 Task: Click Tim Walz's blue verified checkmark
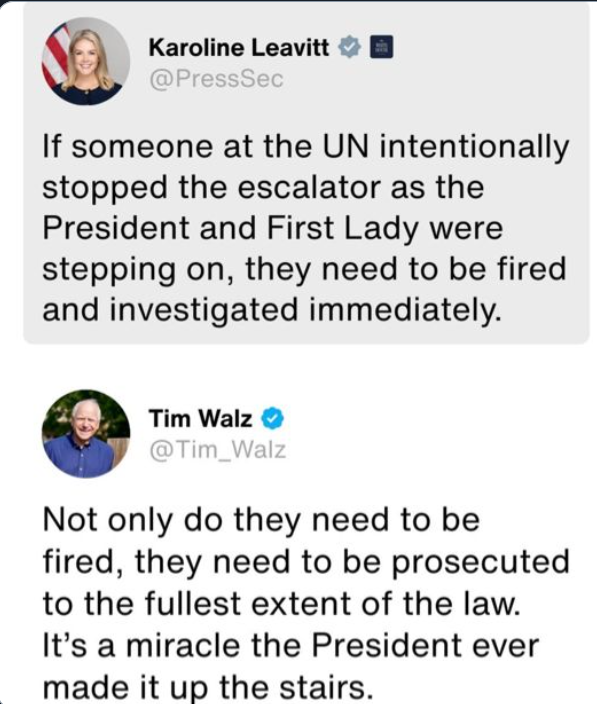pyautogui.click(x=272, y=418)
